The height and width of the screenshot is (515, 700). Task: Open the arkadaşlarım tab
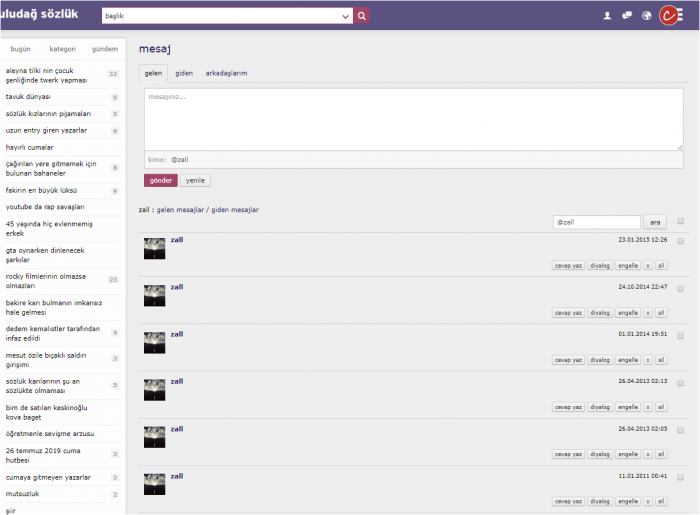(x=226, y=73)
